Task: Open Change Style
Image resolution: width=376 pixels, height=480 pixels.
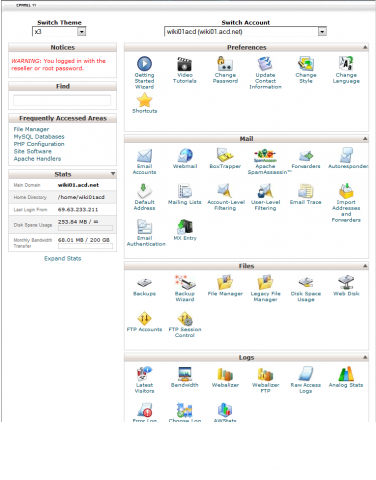Action: tap(306, 70)
